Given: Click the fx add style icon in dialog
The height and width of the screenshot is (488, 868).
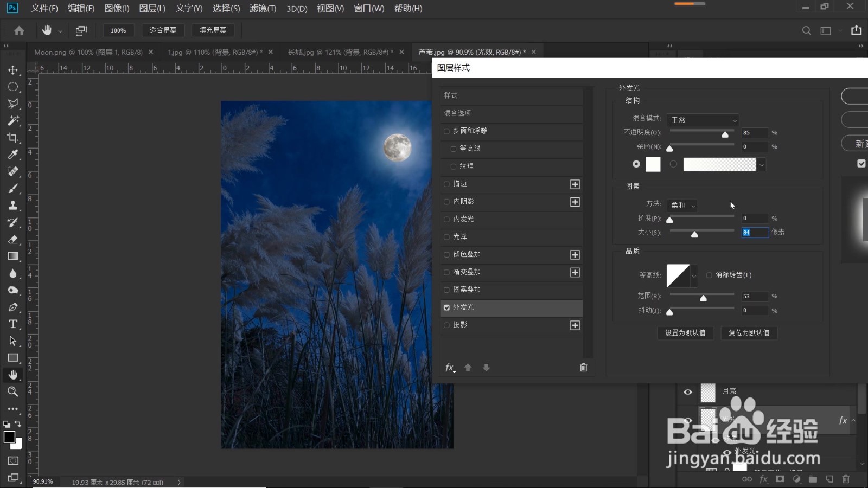Looking at the screenshot, I should tap(450, 368).
